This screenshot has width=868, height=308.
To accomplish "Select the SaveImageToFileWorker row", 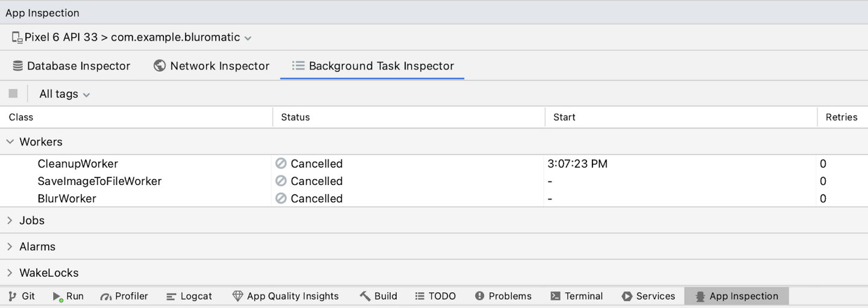I will click(99, 181).
